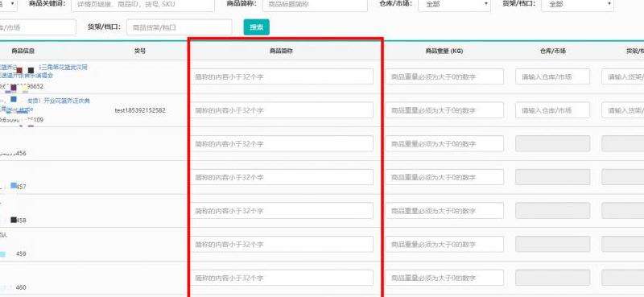Focus 请输入仓库/市场 input in test185392152582 row
Screen dimensions: 644x297
click(x=553, y=110)
